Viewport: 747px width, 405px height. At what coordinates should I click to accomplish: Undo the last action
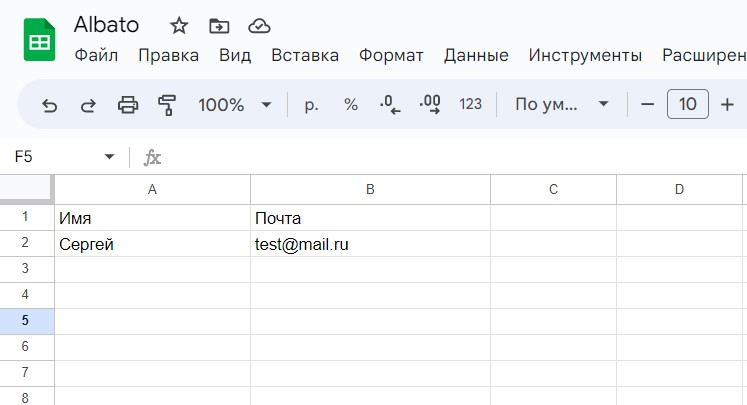coord(49,105)
